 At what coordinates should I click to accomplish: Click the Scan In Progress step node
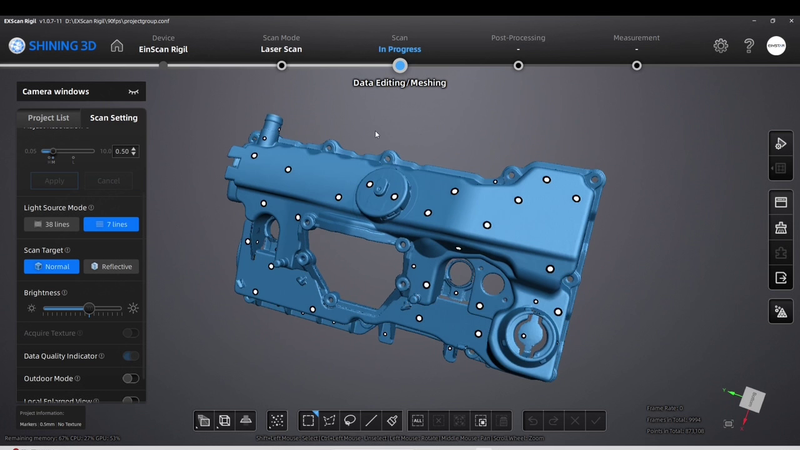point(400,66)
